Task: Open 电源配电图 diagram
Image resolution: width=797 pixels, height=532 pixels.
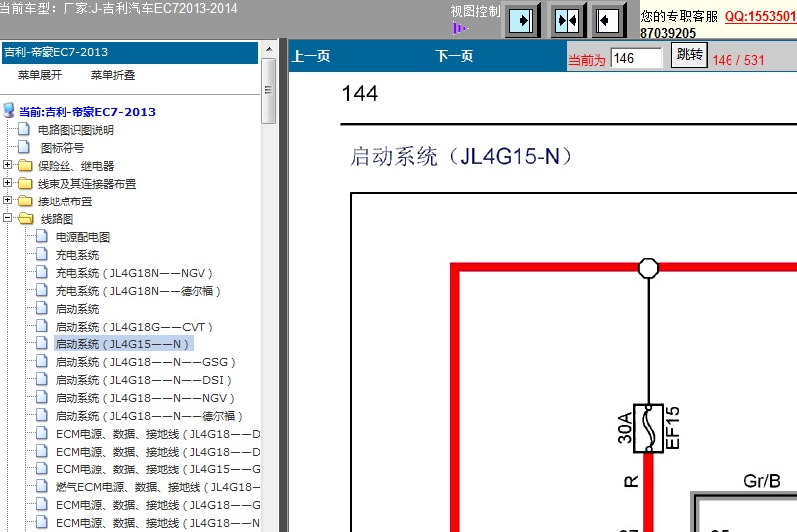Action: [x=82, y=237]
